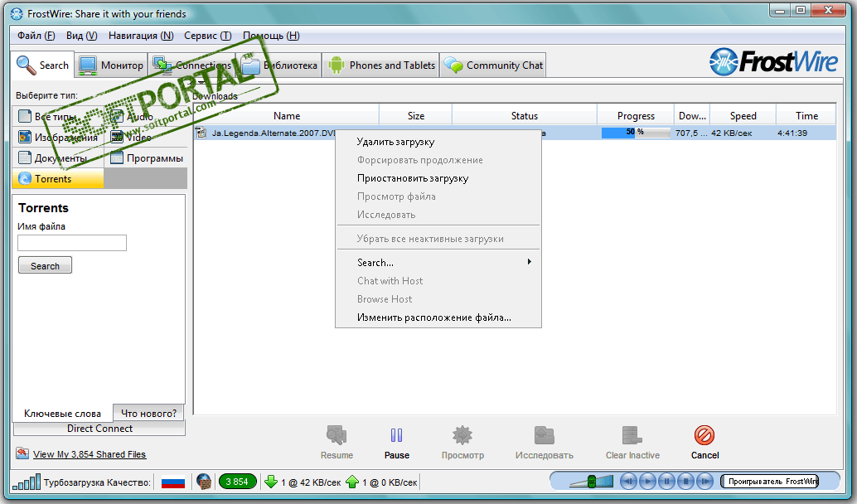Click the Resume download button
857x504 pixels.
pos(337,443)
